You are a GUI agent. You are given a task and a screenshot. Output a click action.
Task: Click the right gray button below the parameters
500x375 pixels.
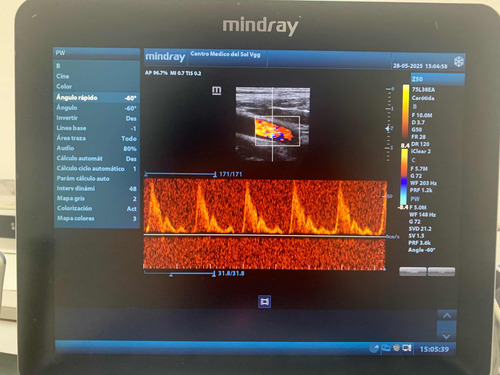(x=441, y=272)
